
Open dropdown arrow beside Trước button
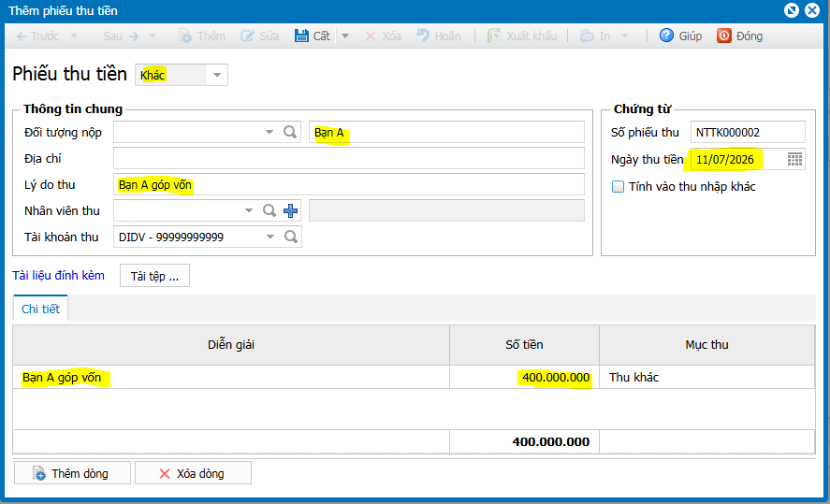[x=74, y=36]
